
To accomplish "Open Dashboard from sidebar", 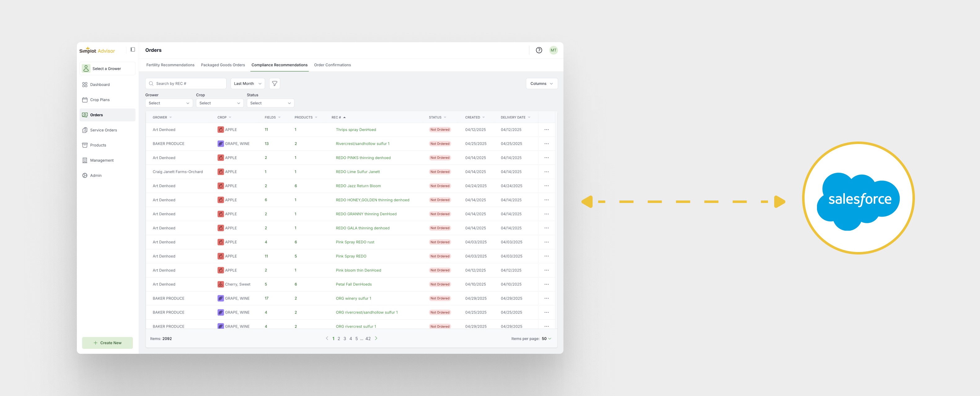I will point(100,84).
